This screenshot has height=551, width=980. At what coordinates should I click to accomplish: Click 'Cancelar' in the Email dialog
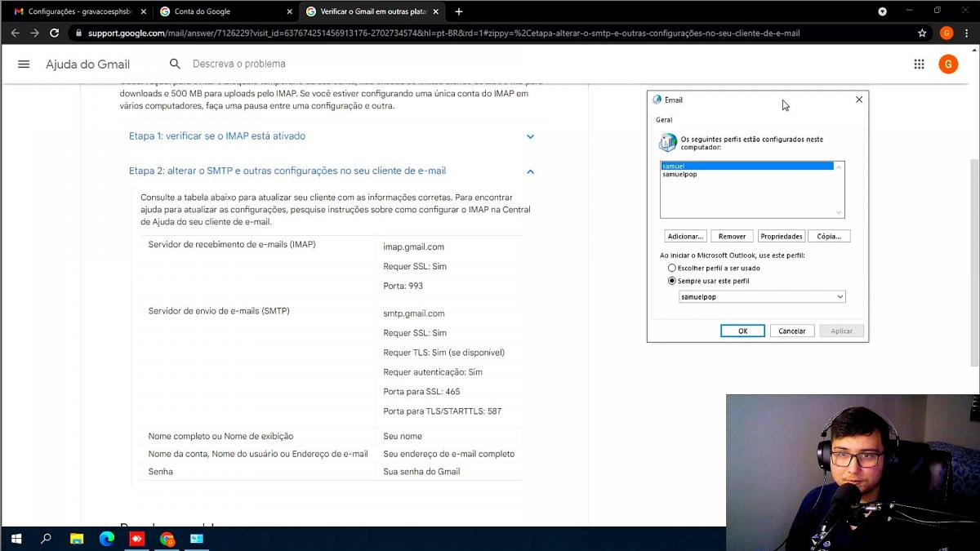[x=792, y=331]
